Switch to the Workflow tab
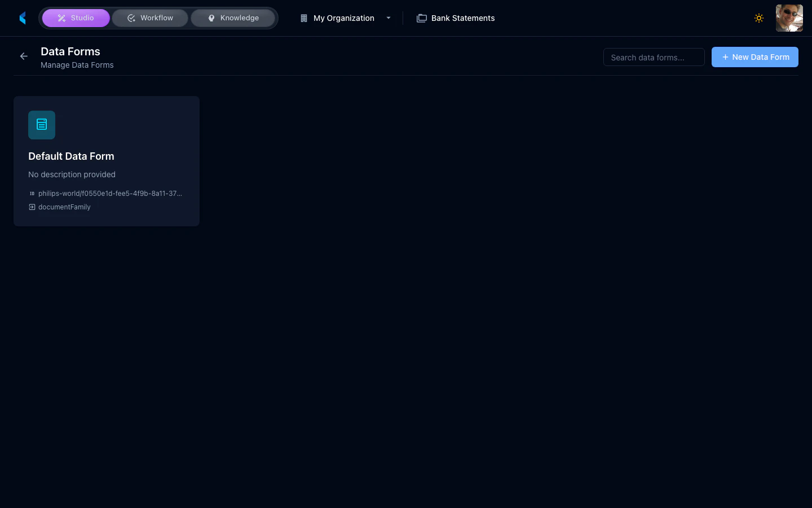This screenshot has height=508, width=812. pos(150,18)
